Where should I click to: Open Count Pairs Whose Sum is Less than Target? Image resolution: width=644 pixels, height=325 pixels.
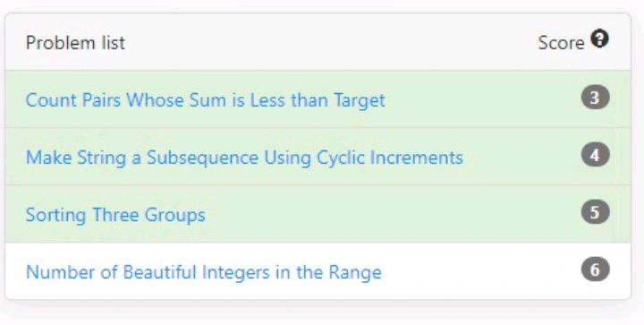tap(206, 100)
